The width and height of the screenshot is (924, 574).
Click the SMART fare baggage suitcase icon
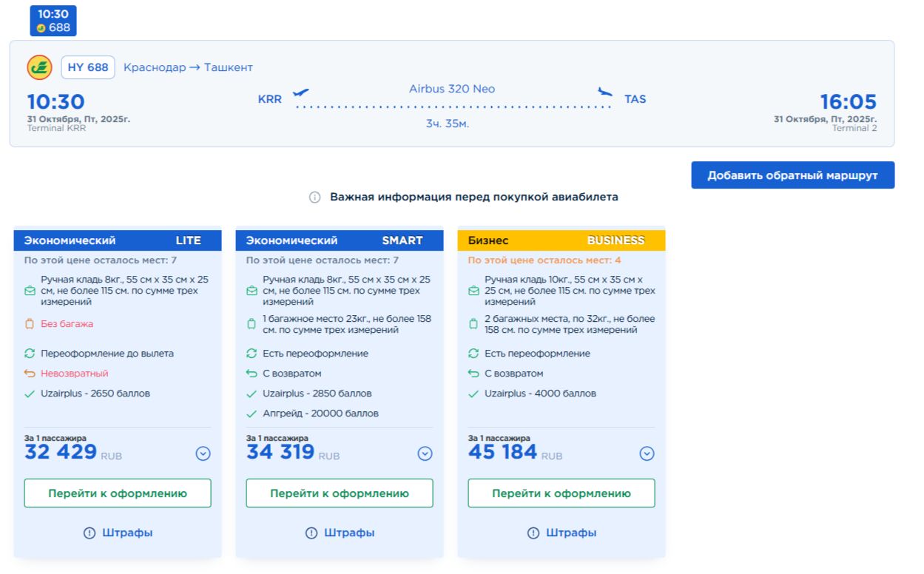point(252,324)
